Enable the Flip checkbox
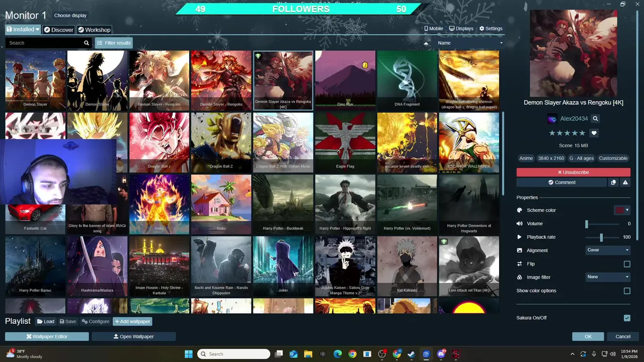Screen dimensions: 644x362 pyautogui.click(x=627, y=264)
